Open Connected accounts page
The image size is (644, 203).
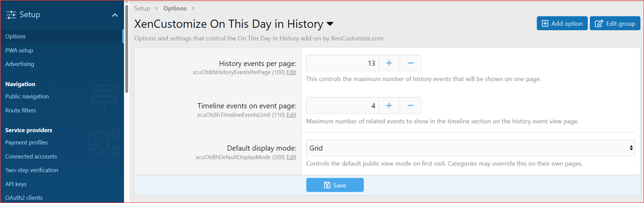point(31,156)
